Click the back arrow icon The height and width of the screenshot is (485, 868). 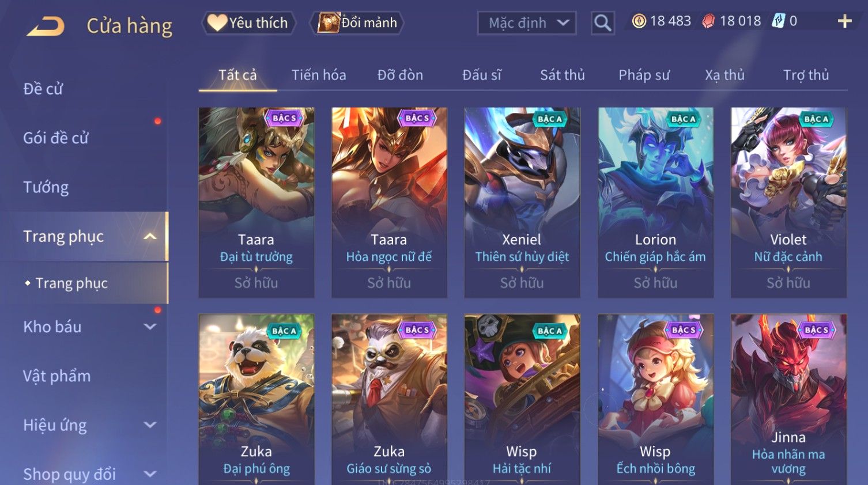coord(46,26)
